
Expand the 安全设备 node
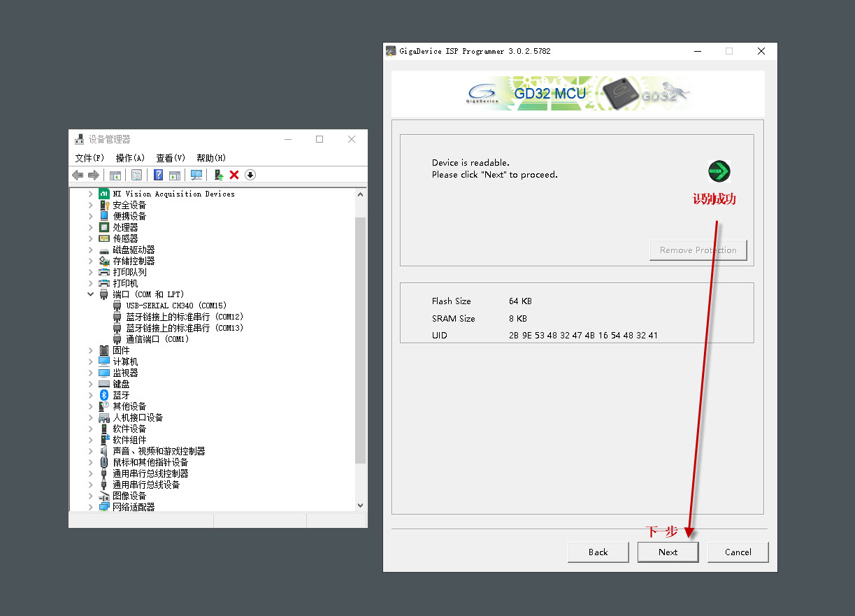coord(90,205)
